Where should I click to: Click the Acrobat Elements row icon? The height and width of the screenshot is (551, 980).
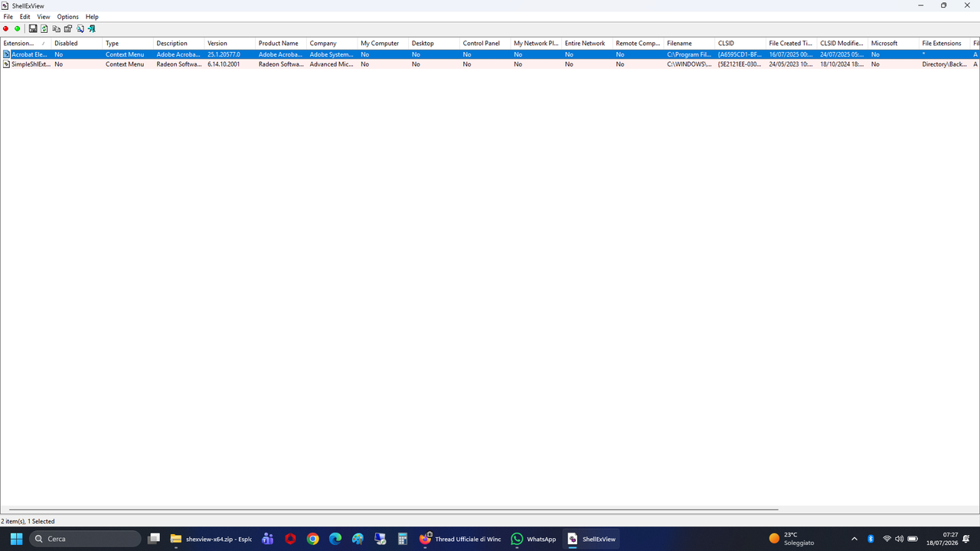pos(7,54)
